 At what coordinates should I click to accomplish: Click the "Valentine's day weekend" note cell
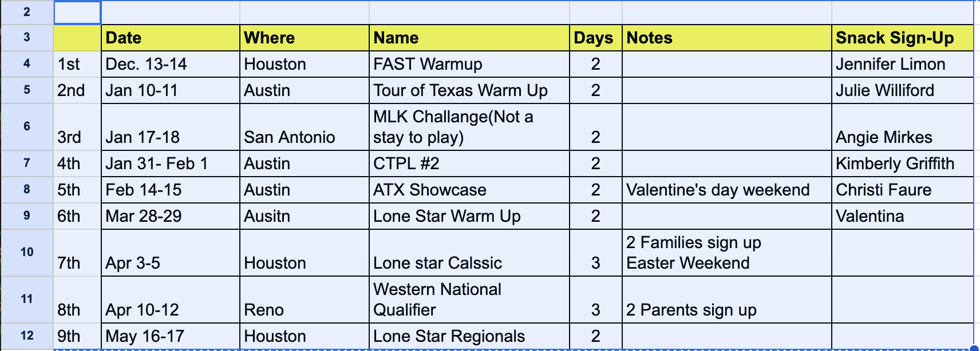(x=726, y=190)
